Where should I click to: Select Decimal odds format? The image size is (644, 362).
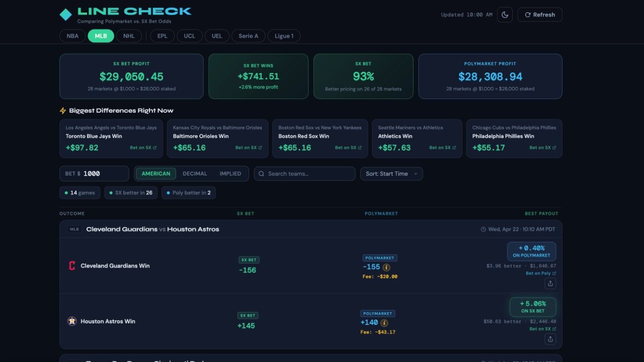(195, 173)
